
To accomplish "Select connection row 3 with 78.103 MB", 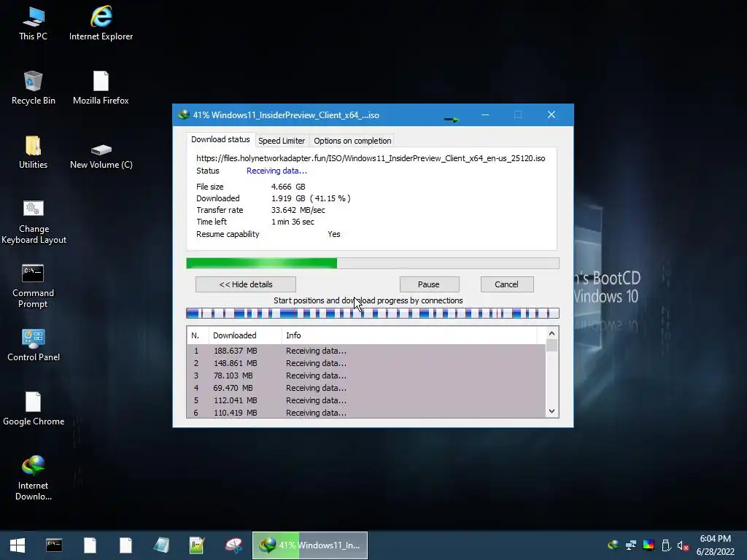I will [366, 376].
